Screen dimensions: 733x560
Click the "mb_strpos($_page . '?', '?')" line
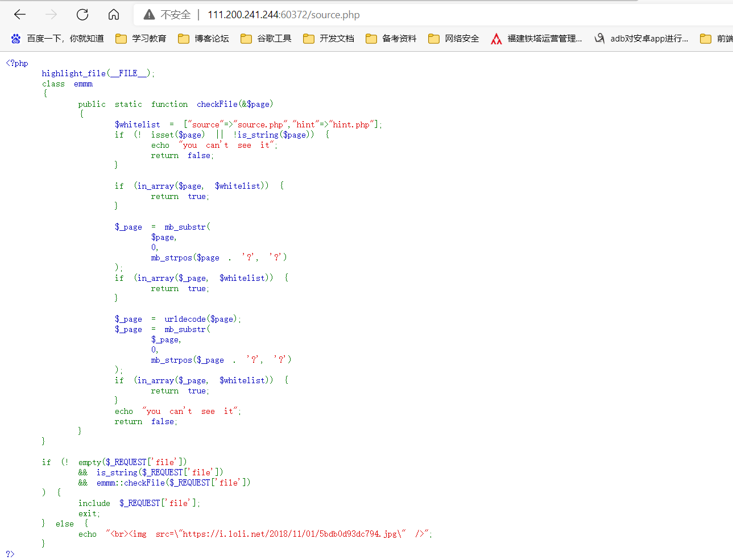[221, 360]
